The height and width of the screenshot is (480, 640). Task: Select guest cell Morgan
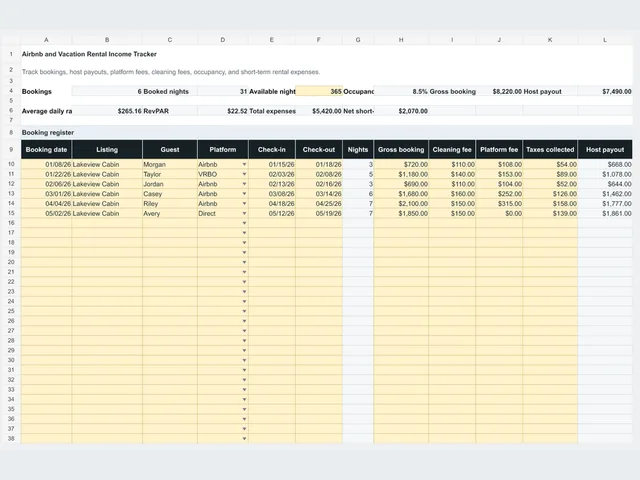(170, 164)
